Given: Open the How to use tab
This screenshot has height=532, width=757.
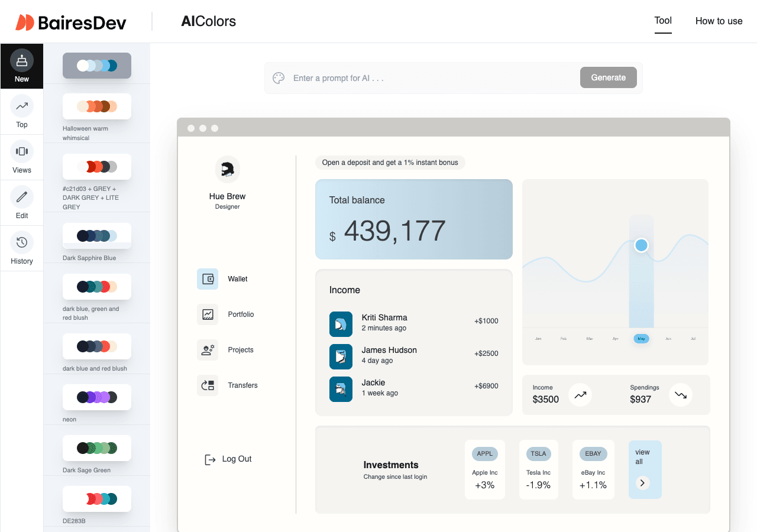Looking at the screenshot, I should click(x=719, y=21).
